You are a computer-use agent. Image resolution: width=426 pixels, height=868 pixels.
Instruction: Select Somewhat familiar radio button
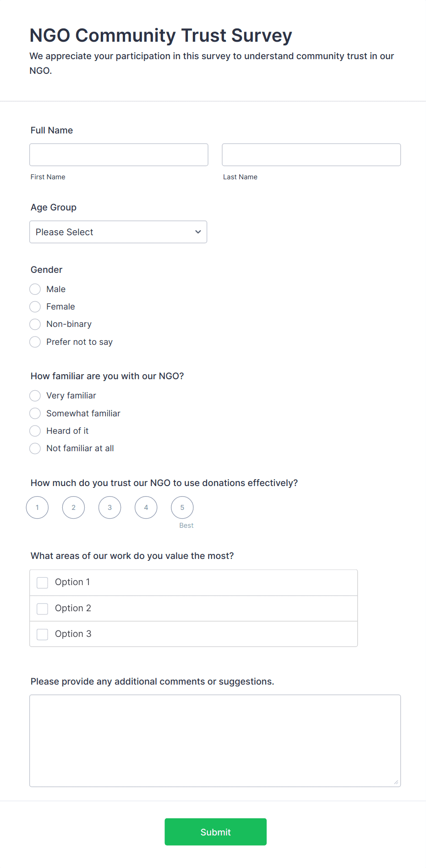click(x=35, y=414)
